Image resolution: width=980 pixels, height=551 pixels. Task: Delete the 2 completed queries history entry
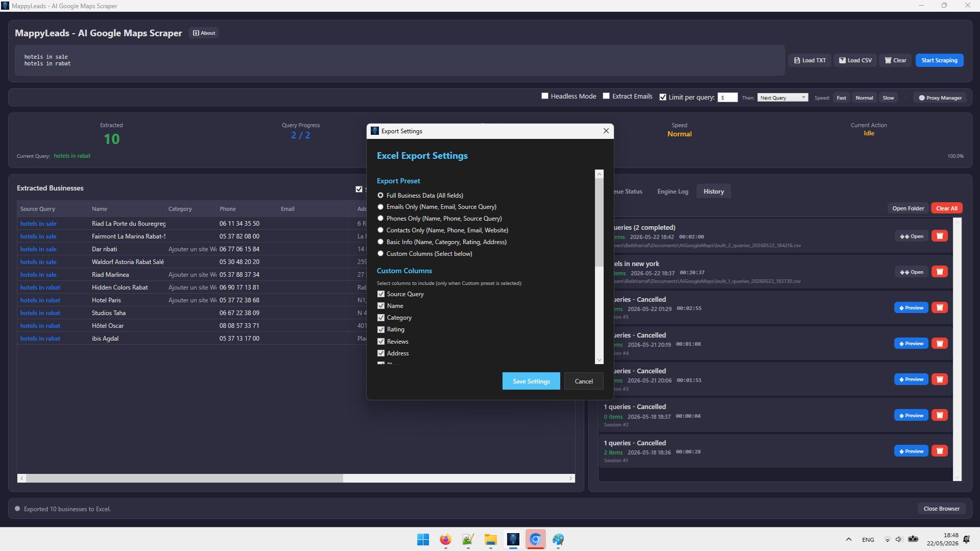(939, 236)
